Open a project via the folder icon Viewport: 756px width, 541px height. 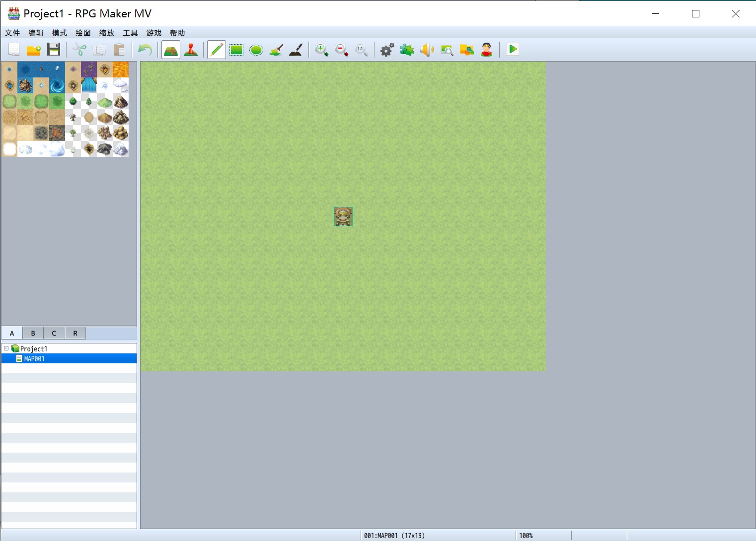(x=34, y=50)
